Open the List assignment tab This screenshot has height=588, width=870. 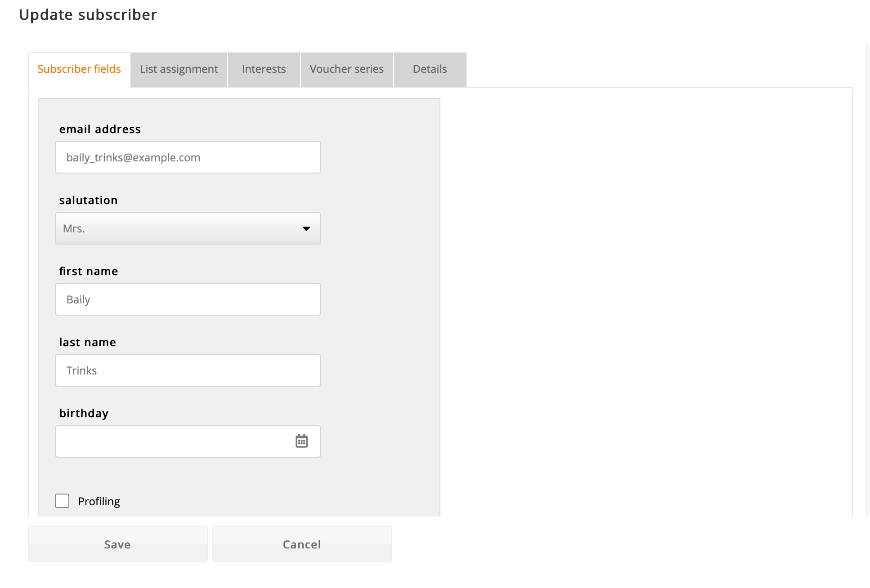pyautogui.click(x=179, y=69)
